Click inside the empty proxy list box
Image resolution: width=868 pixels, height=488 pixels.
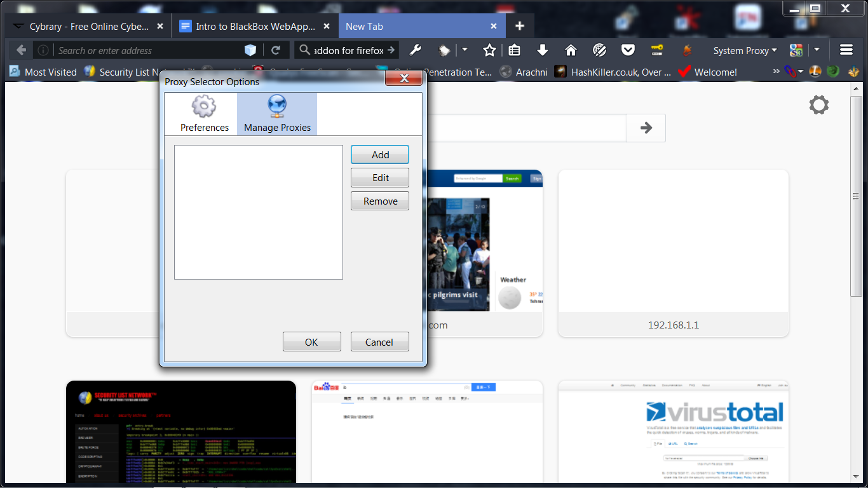pos(259,212)
